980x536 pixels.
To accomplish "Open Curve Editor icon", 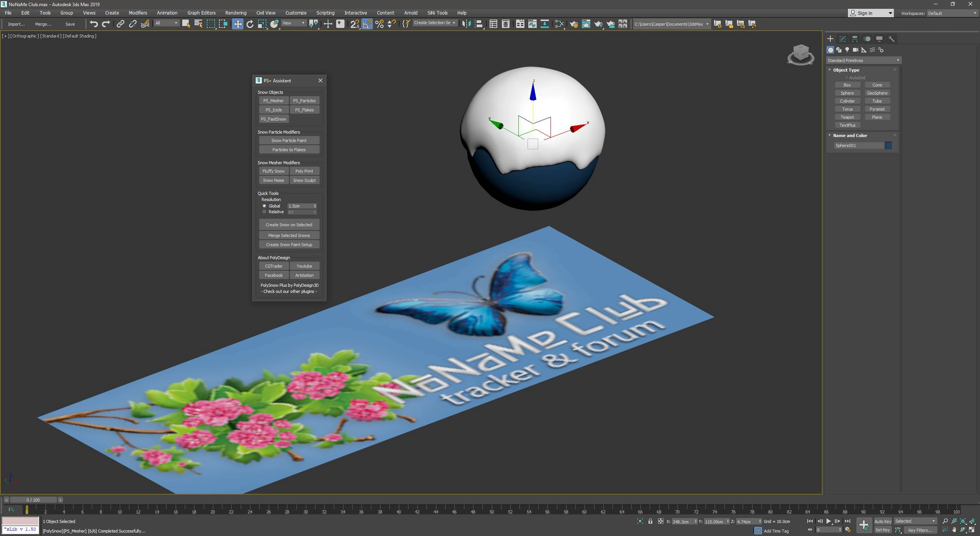I will (x=532, y=24).
